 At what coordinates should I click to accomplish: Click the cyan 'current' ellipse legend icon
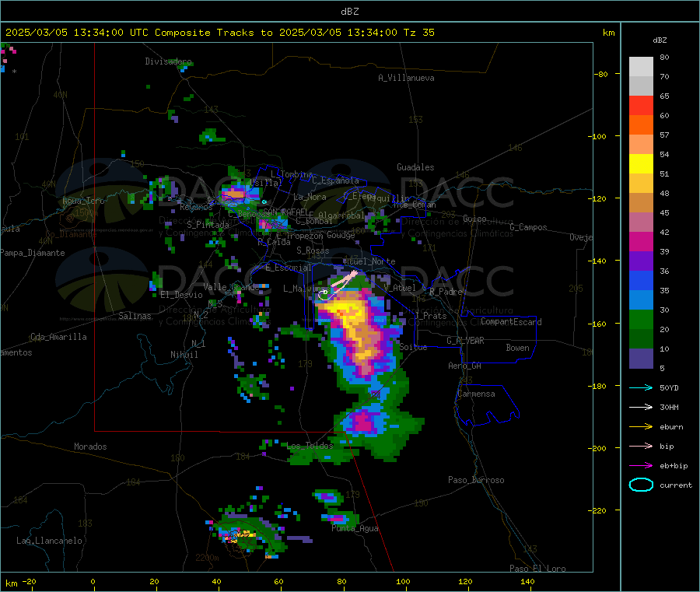tap(641, 485)
